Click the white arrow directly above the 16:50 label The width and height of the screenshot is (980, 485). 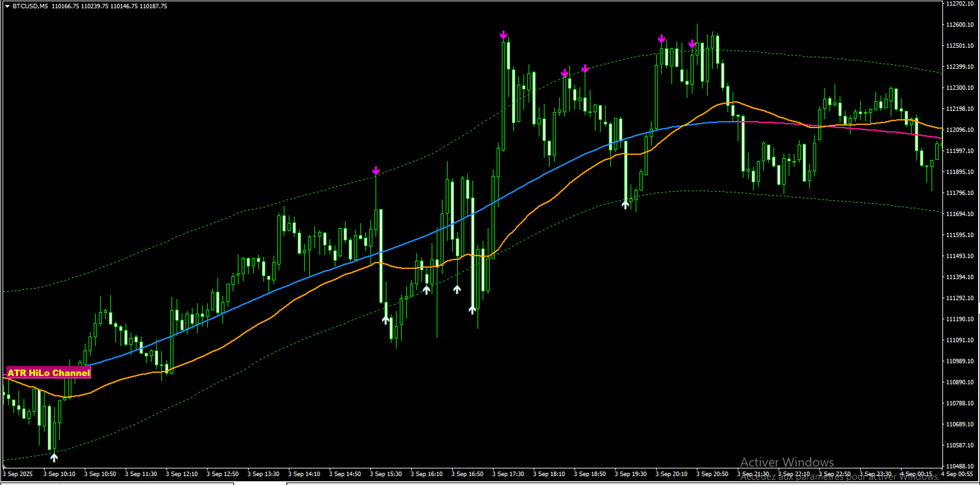tap(457, 289)
